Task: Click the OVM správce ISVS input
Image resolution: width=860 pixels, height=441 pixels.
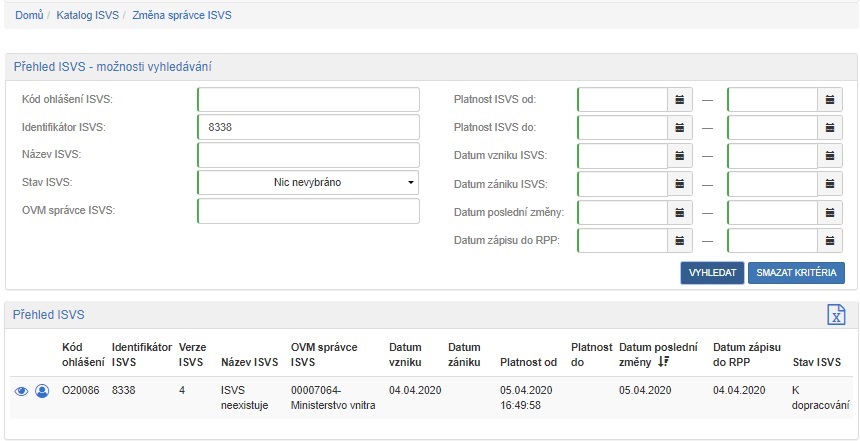Action: [x=308, y=211]
